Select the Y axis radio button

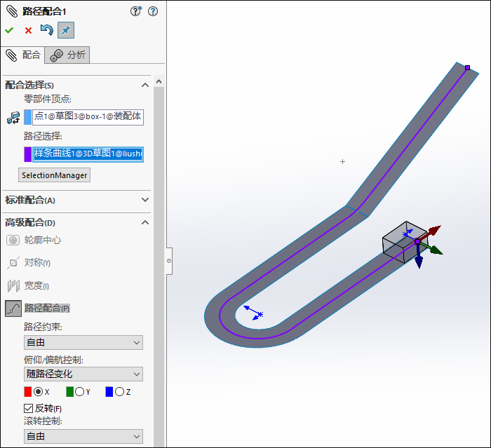(x=79, y=392)
